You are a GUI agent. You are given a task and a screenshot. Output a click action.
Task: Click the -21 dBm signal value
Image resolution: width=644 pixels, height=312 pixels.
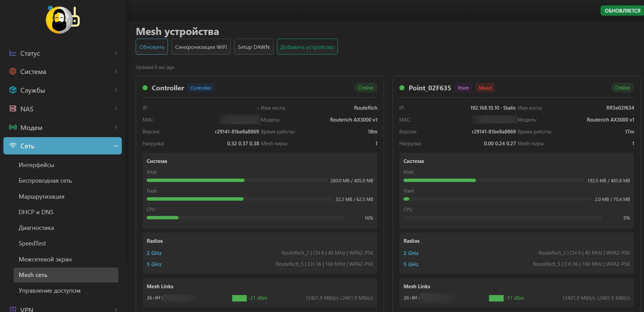[258, 298]
